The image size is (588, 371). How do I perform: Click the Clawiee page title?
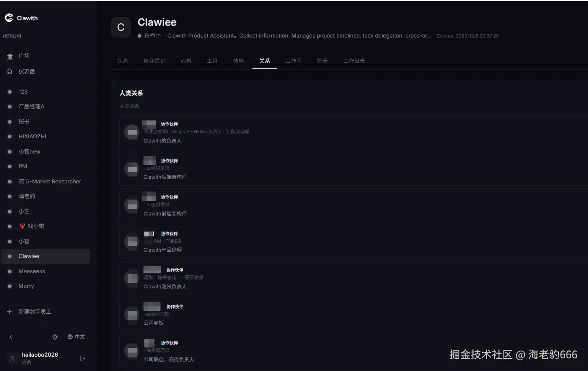157,22
